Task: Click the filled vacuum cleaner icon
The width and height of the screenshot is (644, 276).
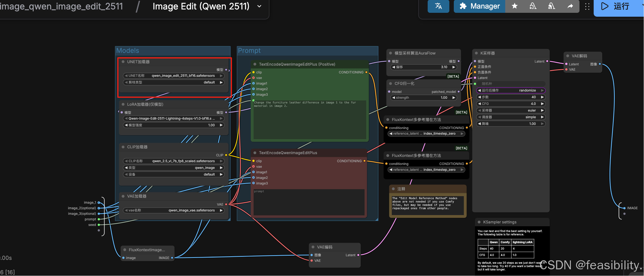Action: click(x=551, y=6)
